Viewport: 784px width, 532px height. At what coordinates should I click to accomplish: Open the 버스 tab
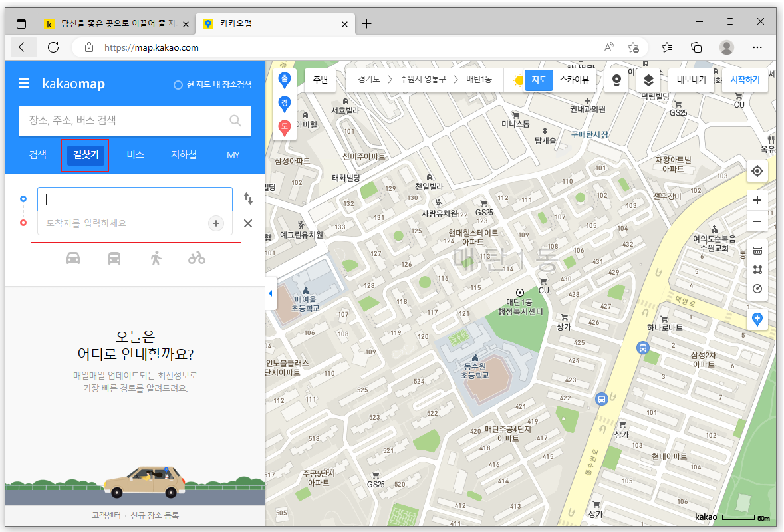tap(135, 154)
